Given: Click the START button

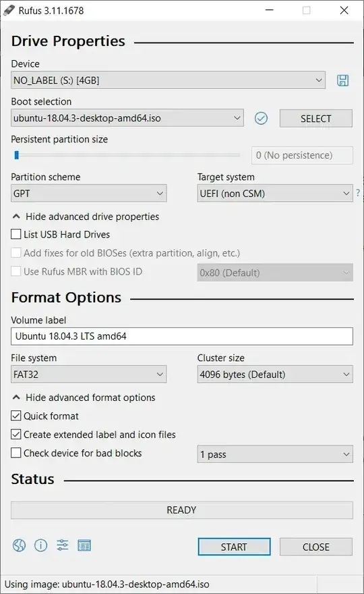Looking at the screenshot, I should point(234,547).
